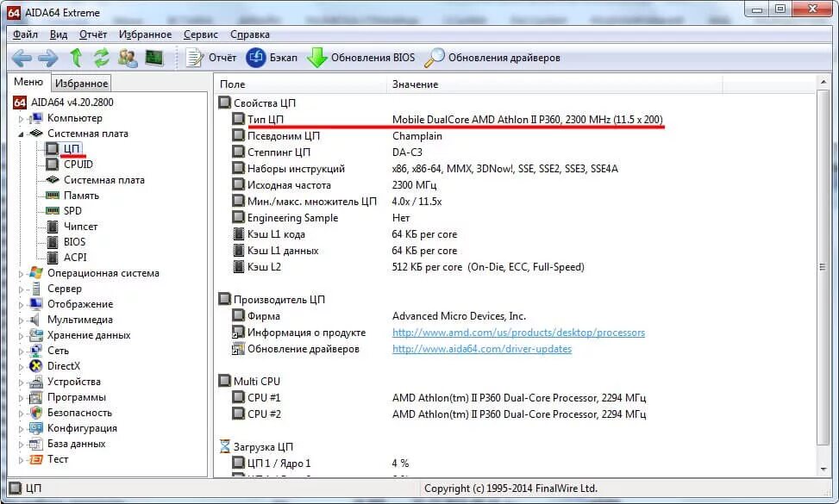Click the Программы icon in the tree
839x504 pixels.
point(36,397)
